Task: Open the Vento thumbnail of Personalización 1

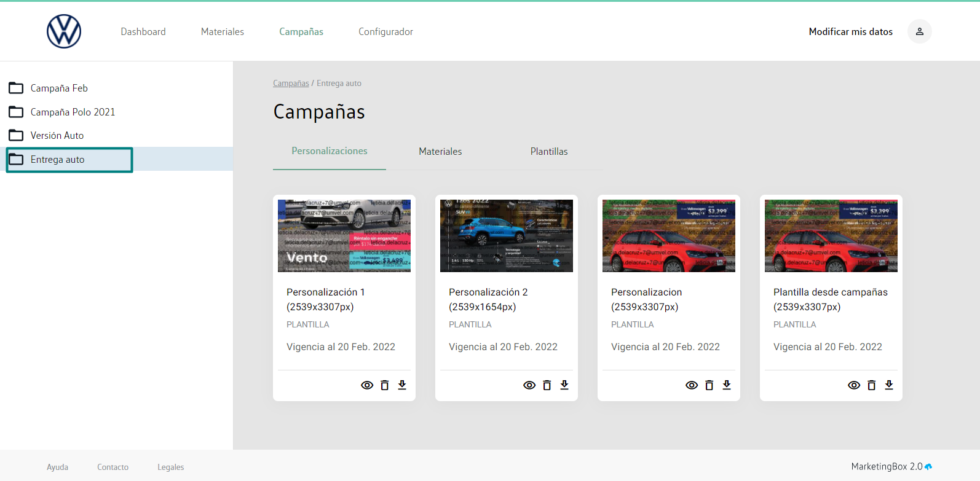Action: click(344, 236)
